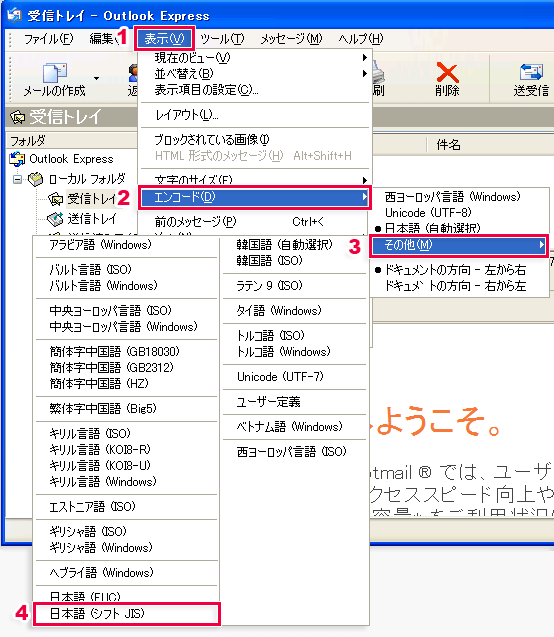Viewport: 554px width, 637px height.
Task: Expand エンコード(D) submenu
Action: coord(255,197)
